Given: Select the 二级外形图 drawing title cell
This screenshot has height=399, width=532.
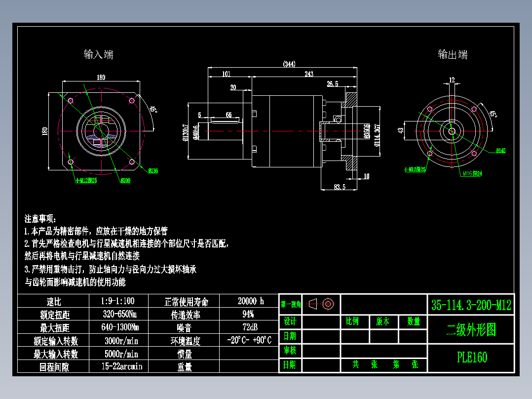Looking at the screenshot, I should click(x=471, y=329).
